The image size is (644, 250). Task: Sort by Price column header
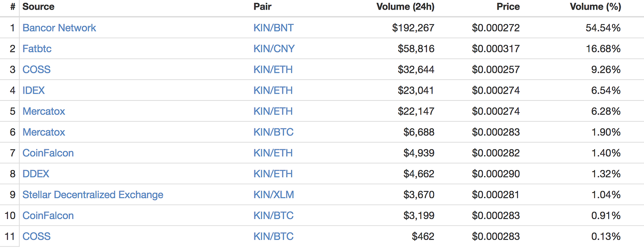pos(508,7)
